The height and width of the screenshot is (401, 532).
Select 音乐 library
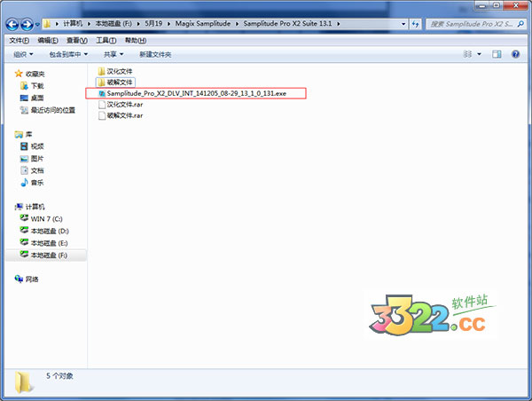point(37,183)
